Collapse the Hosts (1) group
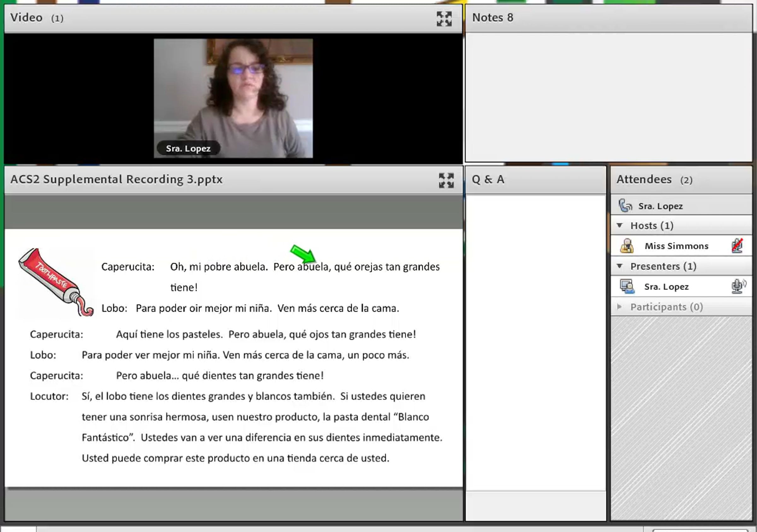757x532 pixels. [x=619, y=226]
